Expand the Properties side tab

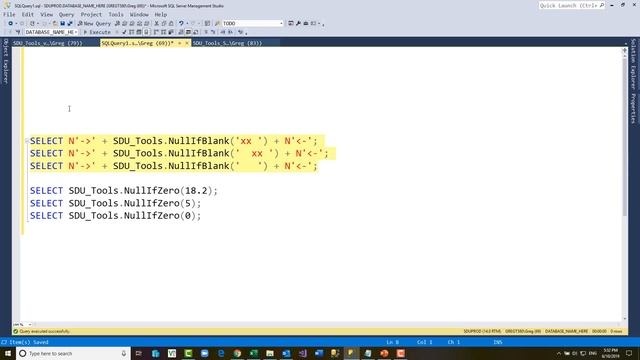[633, 108]
